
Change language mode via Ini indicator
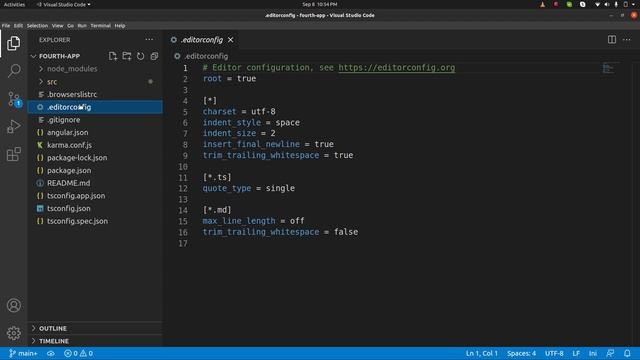tap(593, 353)
